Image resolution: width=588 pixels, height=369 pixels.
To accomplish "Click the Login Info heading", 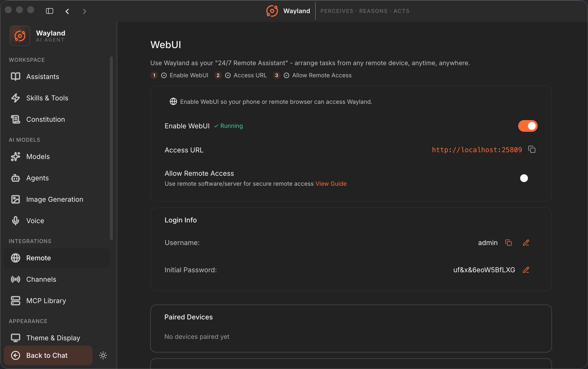I will click(181, 220).
